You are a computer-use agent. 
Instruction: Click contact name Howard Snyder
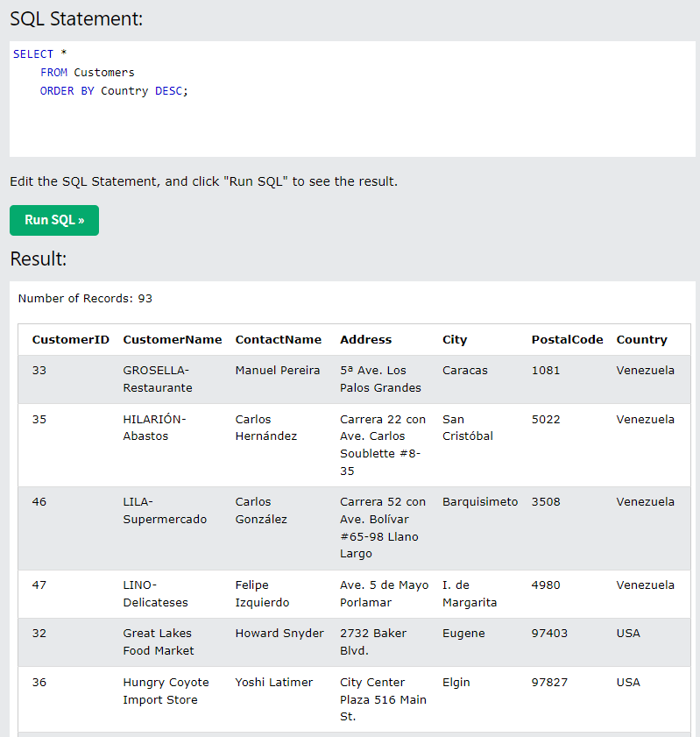pos(279,634)
